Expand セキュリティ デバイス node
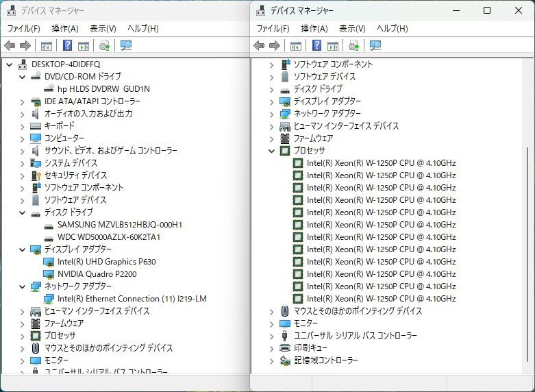535x392 pixels. click(22, 176)
